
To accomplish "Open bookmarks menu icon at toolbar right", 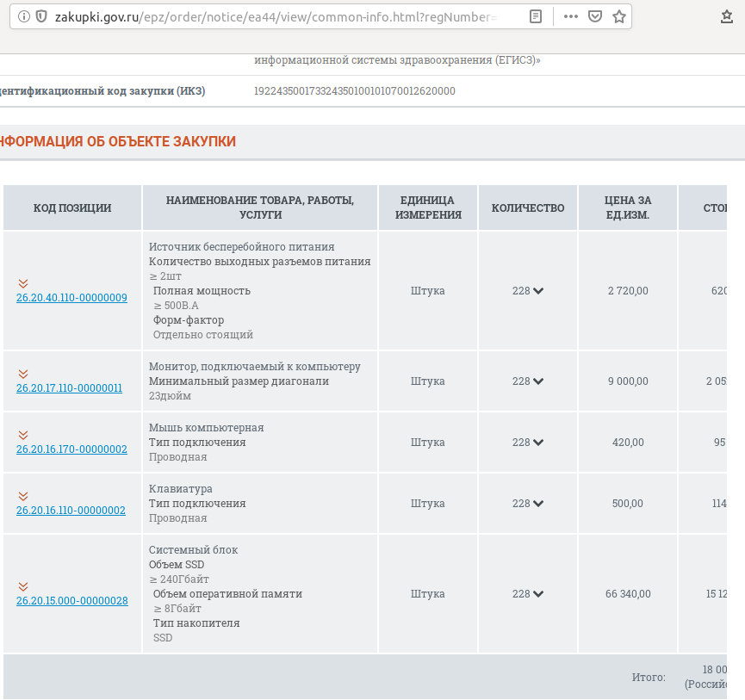I will pos(726,16).
